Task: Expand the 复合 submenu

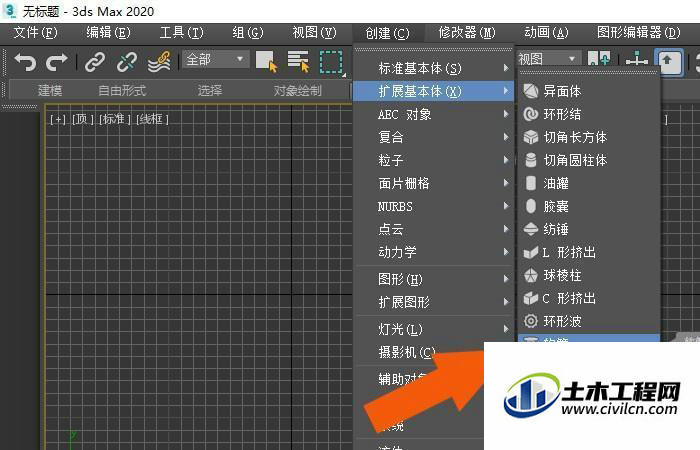Action: click(433, 137)
